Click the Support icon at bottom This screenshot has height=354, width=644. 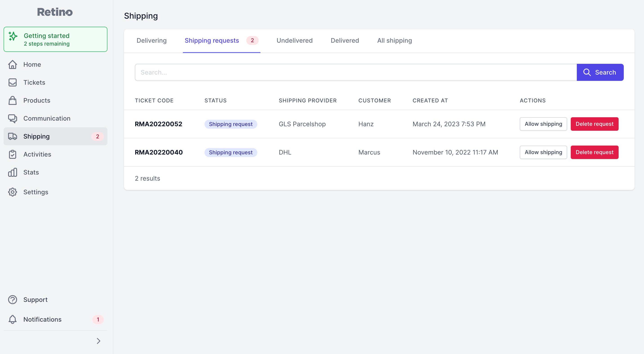[x=12, y=299]
